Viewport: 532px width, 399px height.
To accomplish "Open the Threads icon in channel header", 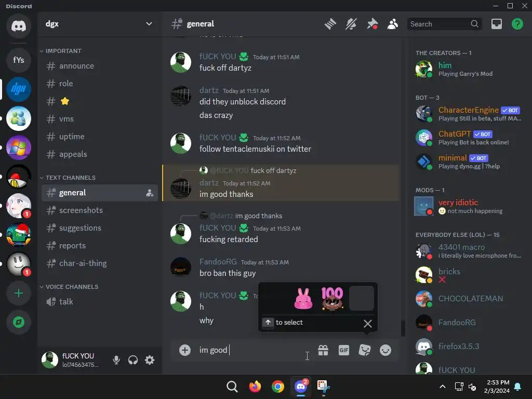I will pos(330,24).
